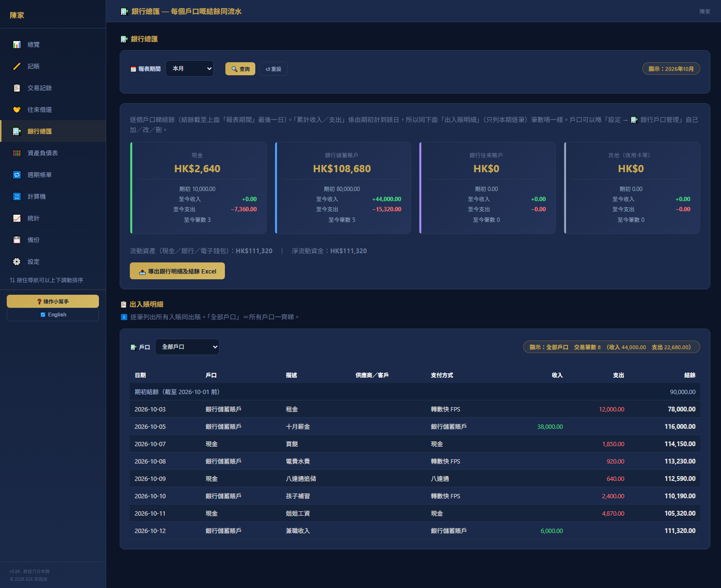The image size is (721, 588).
Task: Click the 週期帳單 recurring arrows icon
Action: [17, 175]
